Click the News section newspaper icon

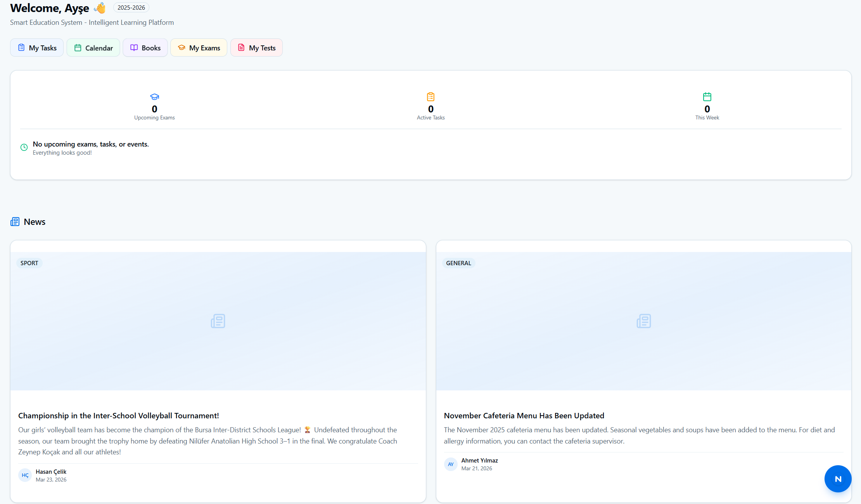[x=15, y=222]
